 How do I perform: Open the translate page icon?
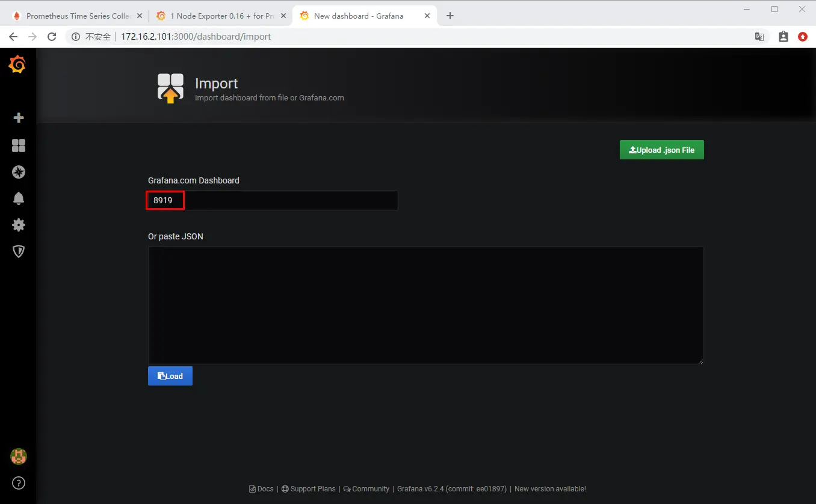[x=759, y=37]
